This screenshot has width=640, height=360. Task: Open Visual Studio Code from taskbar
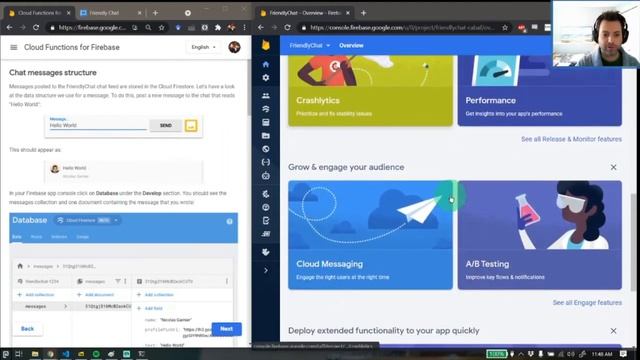coord(66,354)
